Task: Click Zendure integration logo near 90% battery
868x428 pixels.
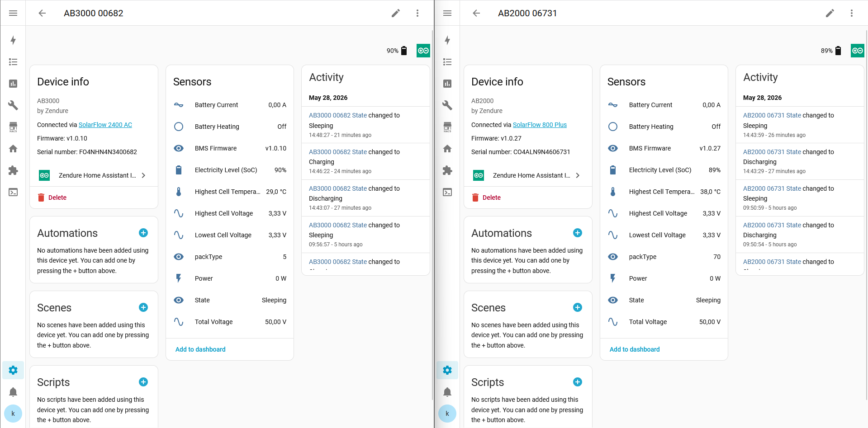Action: tap(423, 51)
